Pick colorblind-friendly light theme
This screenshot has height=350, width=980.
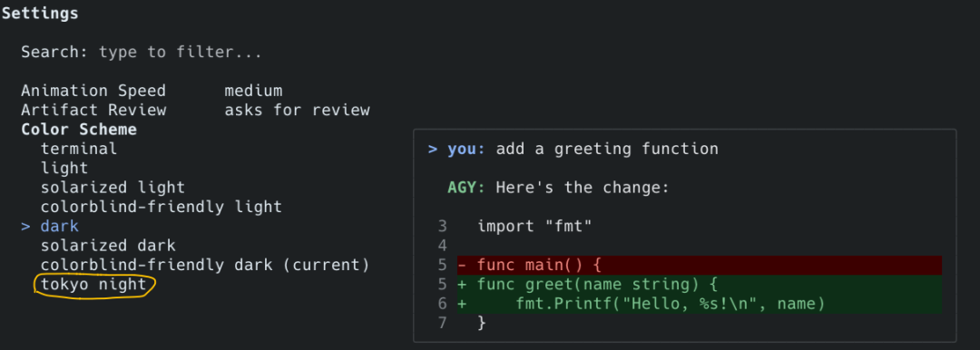(162, 207)
